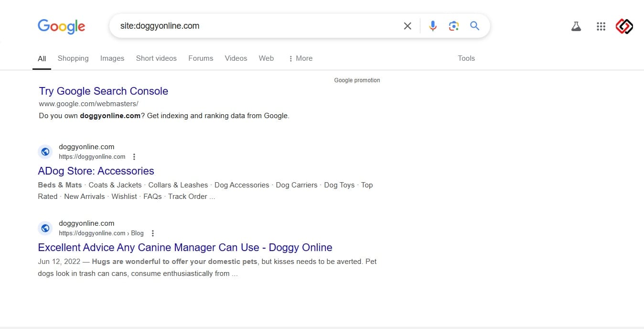644x329 pixels.
Task: Open the Google account avatar menu
Action: click(x=624, y=26)
